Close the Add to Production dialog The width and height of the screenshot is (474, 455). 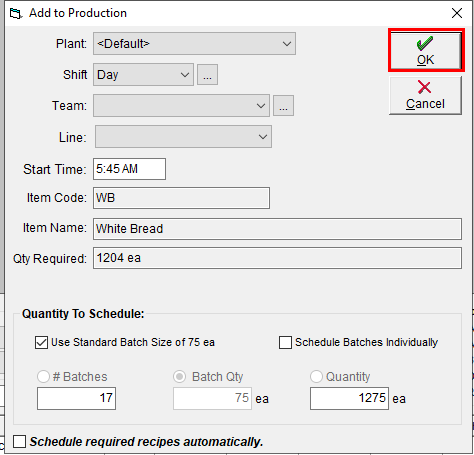(457, 13)
